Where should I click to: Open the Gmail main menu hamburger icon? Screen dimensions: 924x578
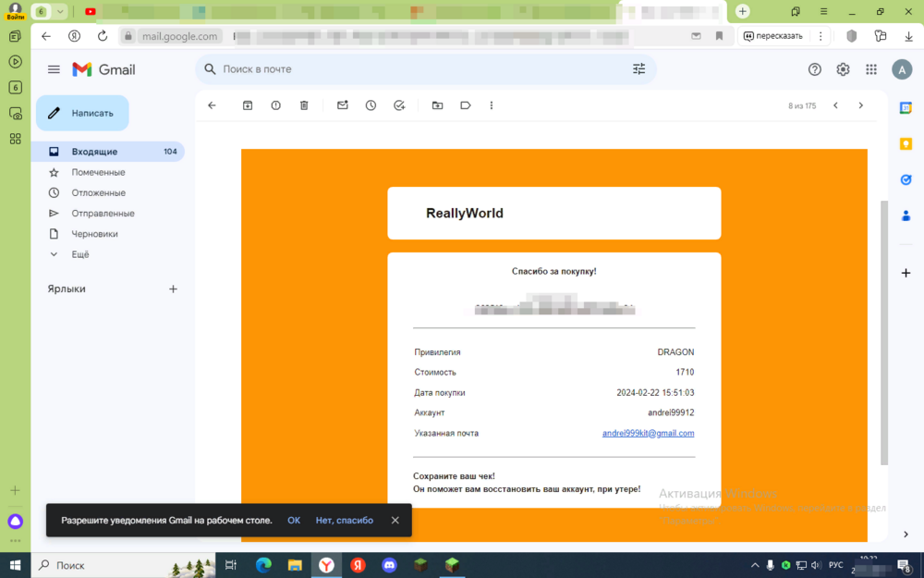(54, 69)
